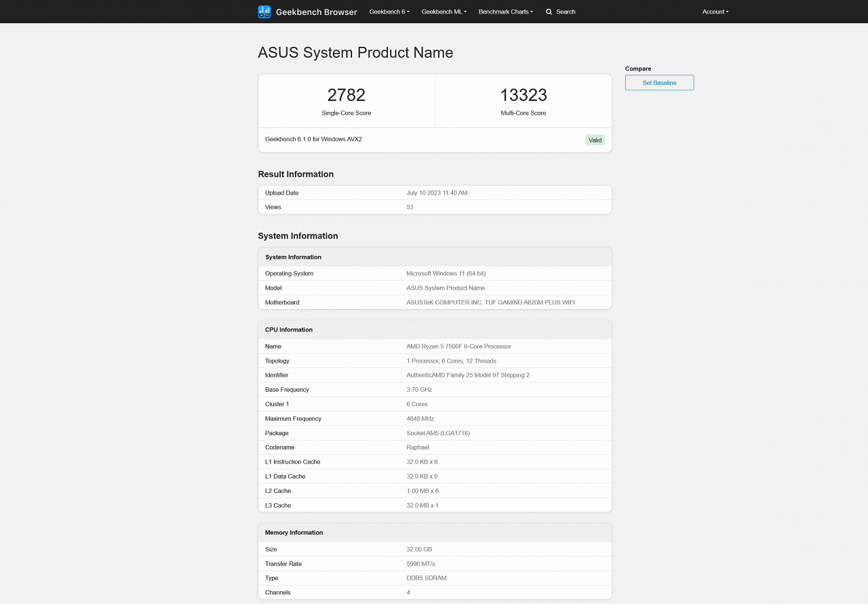Expand the Benchmark Charts dropdown
The width and height of the screenshot is (868, 604).
pyautogui.click(x=506, y=12)
